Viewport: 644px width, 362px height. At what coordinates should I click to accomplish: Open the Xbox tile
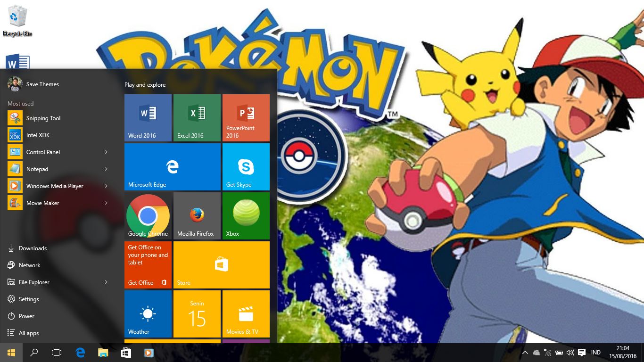(x=246, y=216)
